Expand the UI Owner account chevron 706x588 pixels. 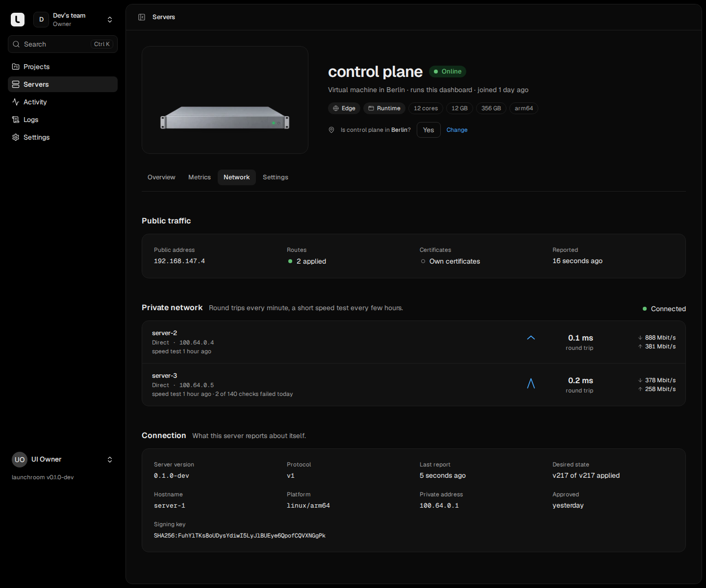coord(110,460)
